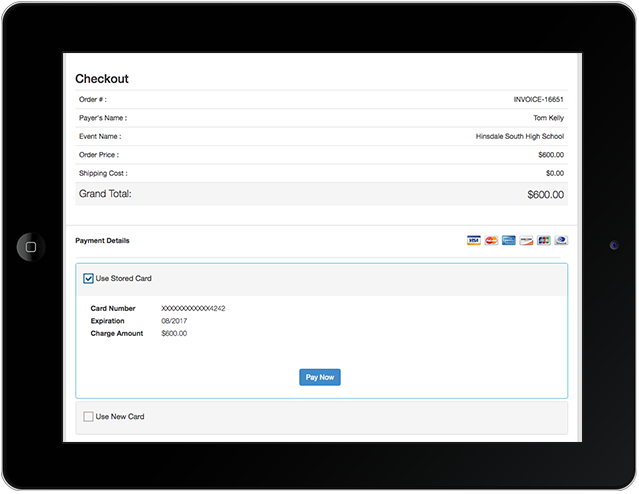The image size is (639, 494).
Task: Click the Grand Total $600.00 amount
Action: point(546,194)
